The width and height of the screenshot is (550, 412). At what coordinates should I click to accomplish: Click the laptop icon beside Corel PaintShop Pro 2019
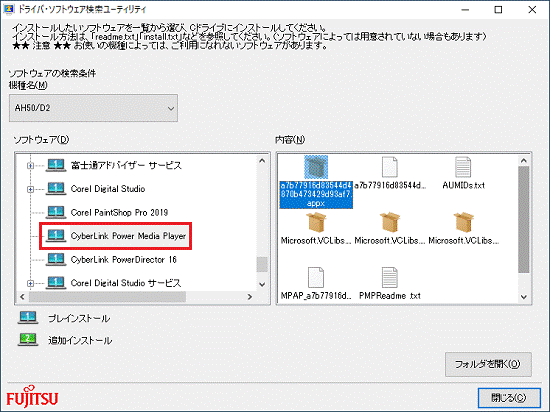click(x=56, y=212)
